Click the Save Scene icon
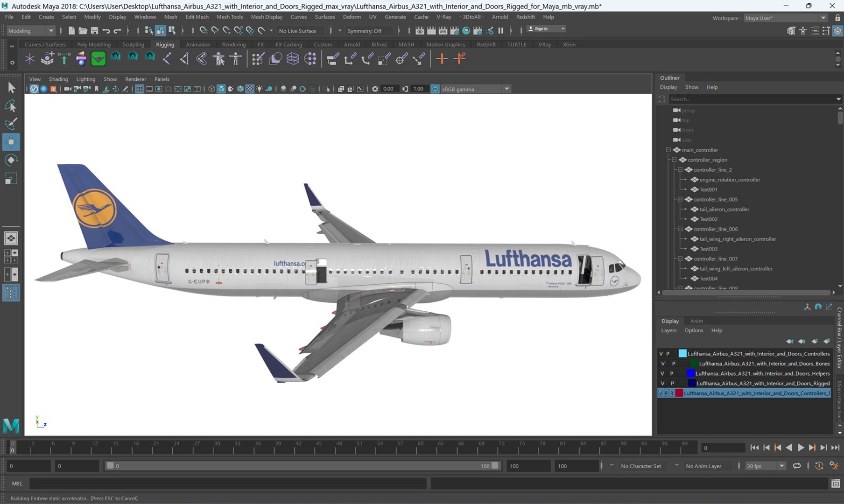844x504 pixels. point(94,31)
